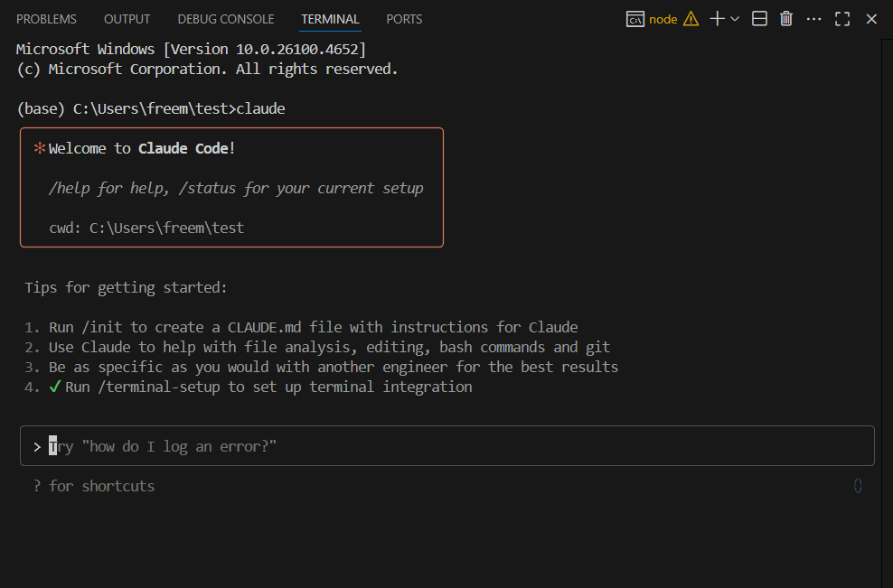Screen dimensions: 893x588
Task: Click the Microsoft Corporation copyright line
Action: click(x=207, y=70)
